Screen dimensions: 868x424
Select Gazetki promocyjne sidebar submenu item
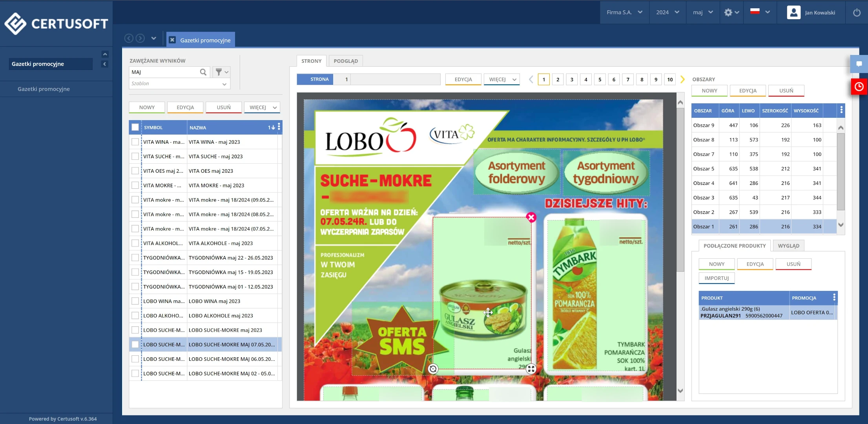point(44,89)
